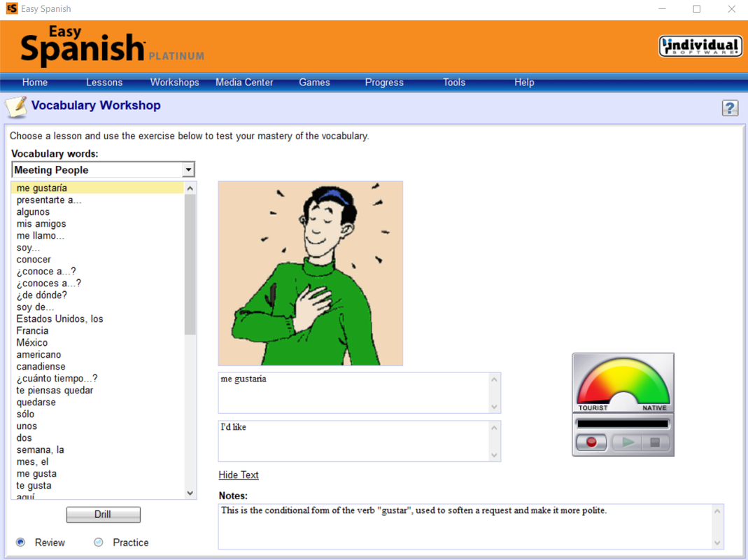Select the Review radio button
Screen dimensions: 748x560
20,542
